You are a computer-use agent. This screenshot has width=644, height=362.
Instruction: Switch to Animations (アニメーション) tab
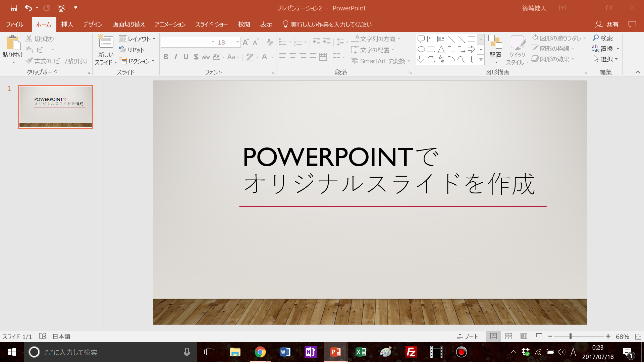point(170,24)
